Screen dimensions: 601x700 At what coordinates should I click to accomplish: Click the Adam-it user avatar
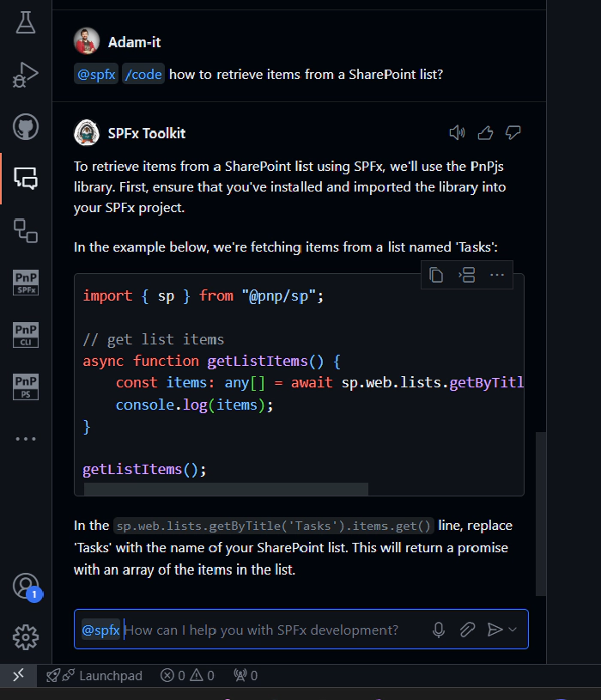pyautogui.click(x=87, y=41)
